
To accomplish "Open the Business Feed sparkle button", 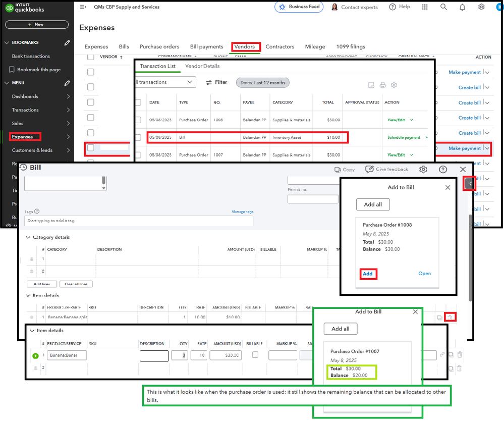I will (x=299, y=7).
